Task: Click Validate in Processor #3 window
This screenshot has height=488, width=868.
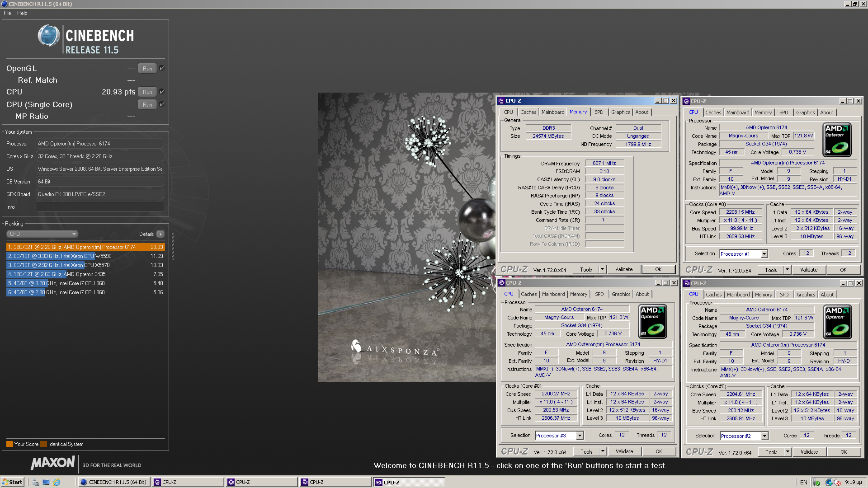Action: 624,451
